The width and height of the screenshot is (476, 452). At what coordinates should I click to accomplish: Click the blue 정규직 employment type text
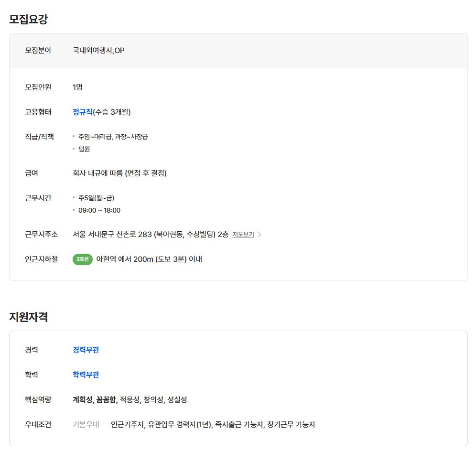pyautogui.click(x=82, y=112)
